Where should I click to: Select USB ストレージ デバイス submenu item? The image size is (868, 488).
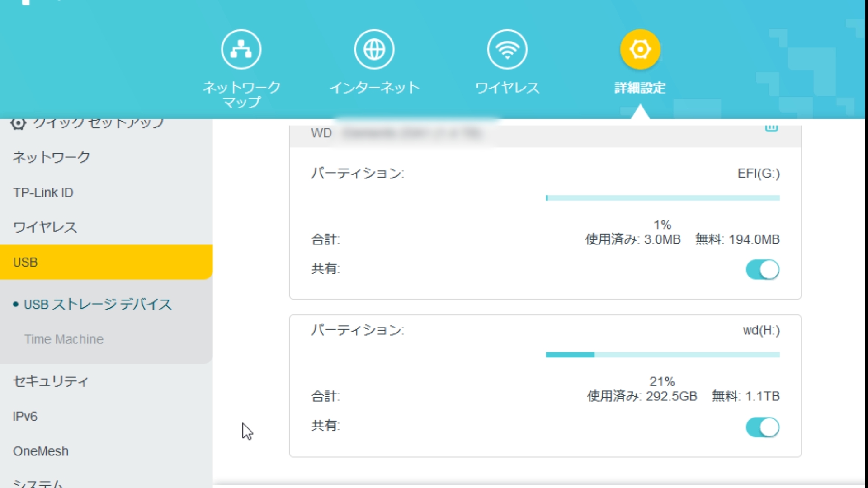click(x=98, y=304)
